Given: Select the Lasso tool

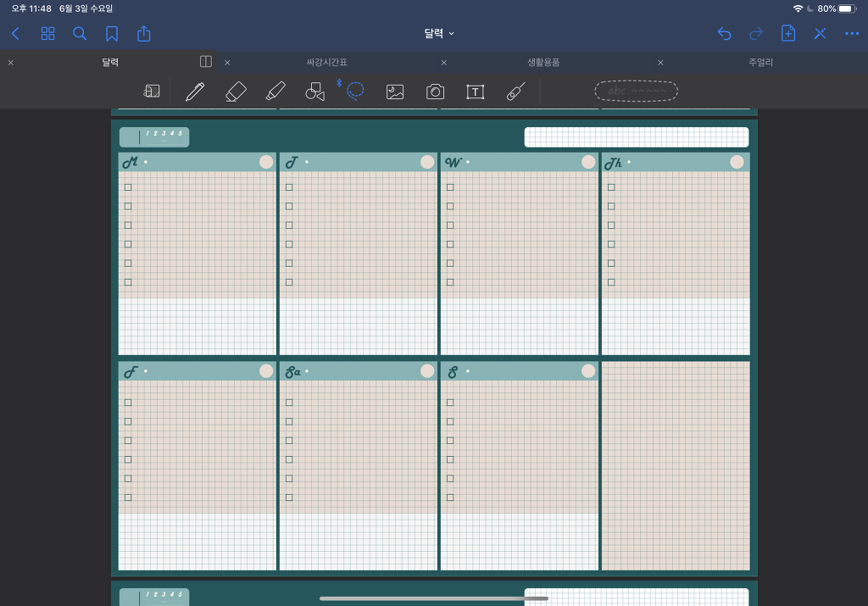Looking at the screenshot, I should 355,91.
